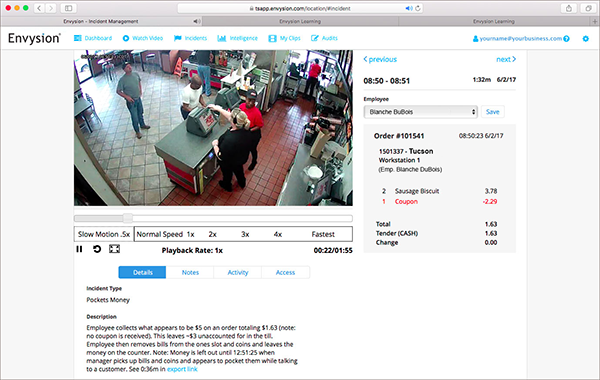This screenshot has width=600, height=380.
Task: Click the 00:22/01:55 time counter
Action: (x=333, y=251)
